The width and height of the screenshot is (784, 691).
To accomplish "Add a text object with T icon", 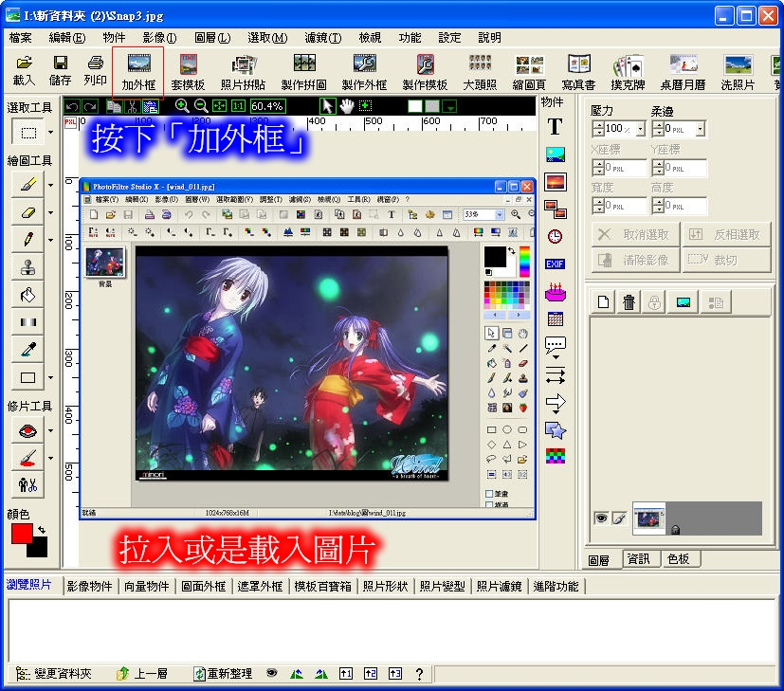I will (555, 126).
